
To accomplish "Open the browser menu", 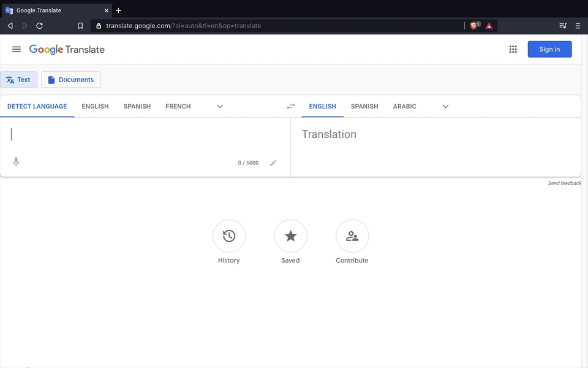I will pyautogui.click(x=578, y=26).
